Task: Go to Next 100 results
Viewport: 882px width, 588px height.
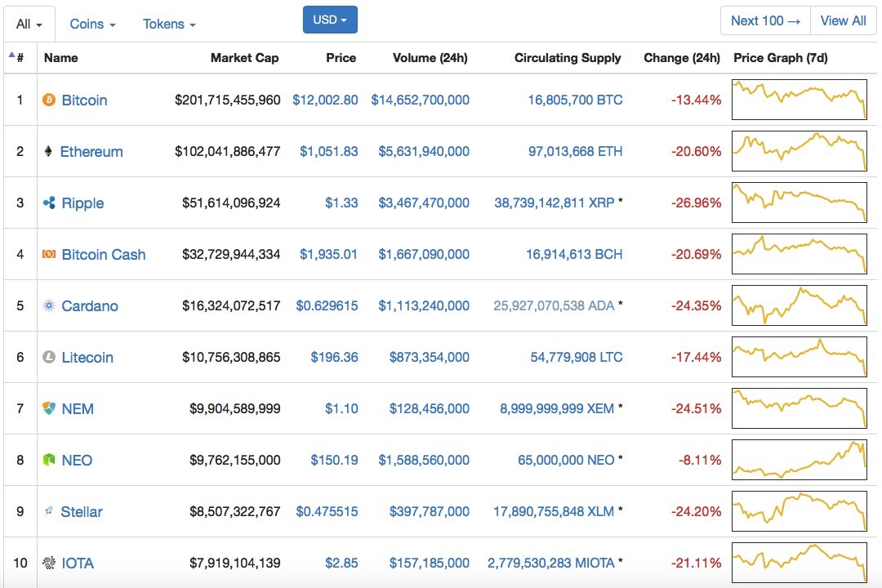Action: click(x=765, y=20)
